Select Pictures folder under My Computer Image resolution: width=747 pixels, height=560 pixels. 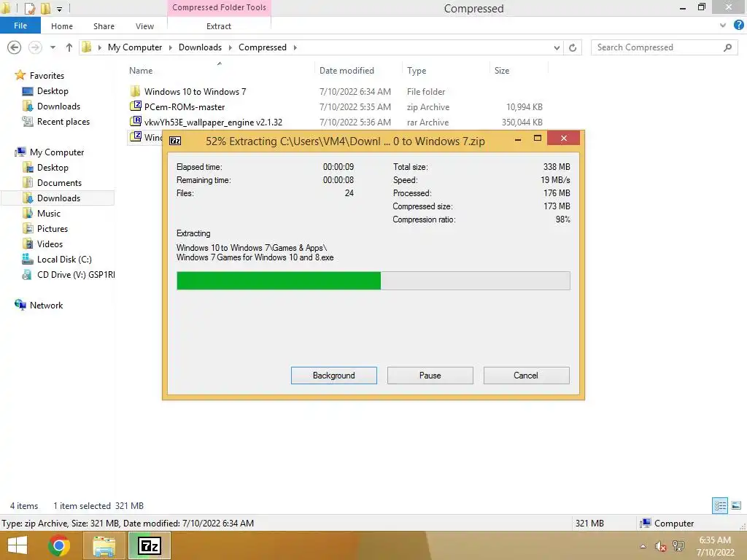click(x=53, y=228)
